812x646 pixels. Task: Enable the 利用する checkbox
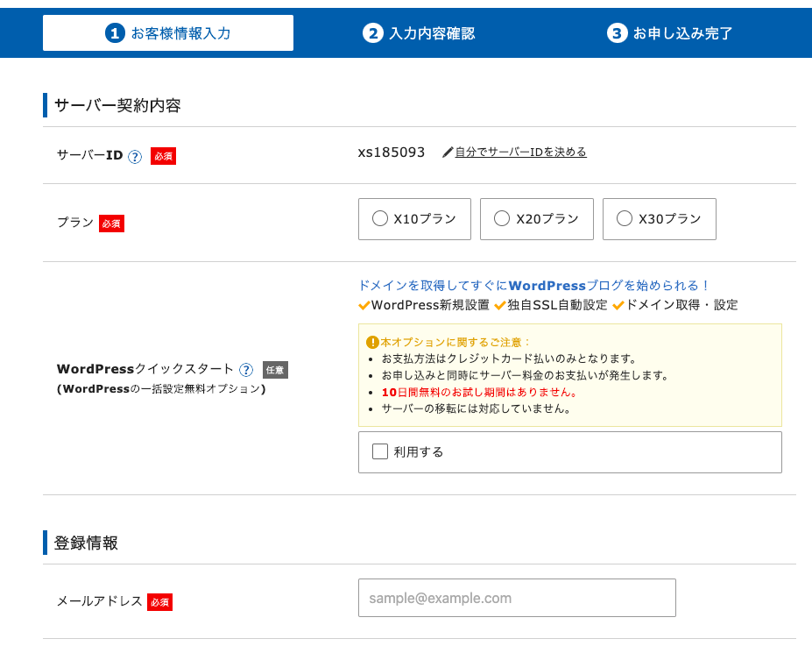click(380, 451)
